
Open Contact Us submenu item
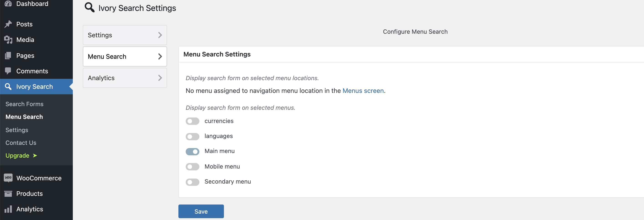pos(21,143)
